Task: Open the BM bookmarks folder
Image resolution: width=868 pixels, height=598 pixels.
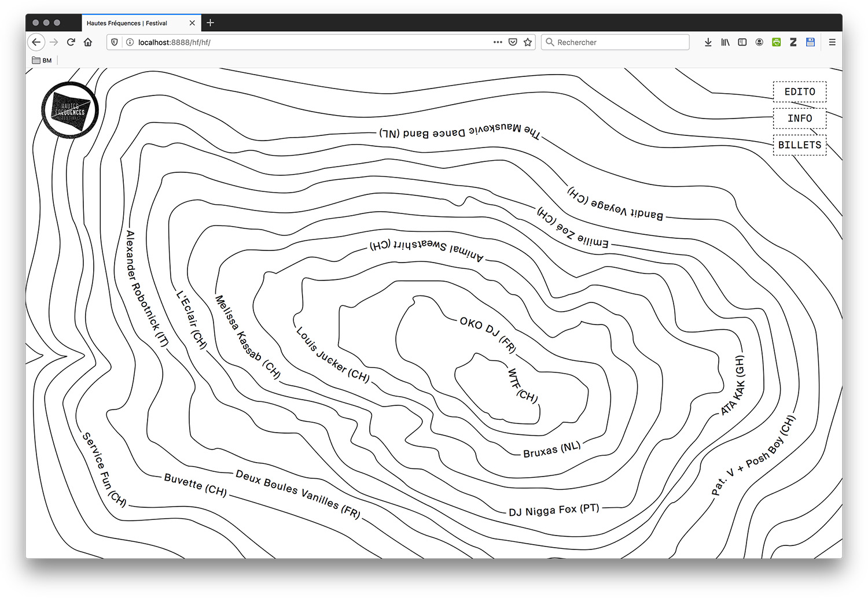Action: coord(42,60)
